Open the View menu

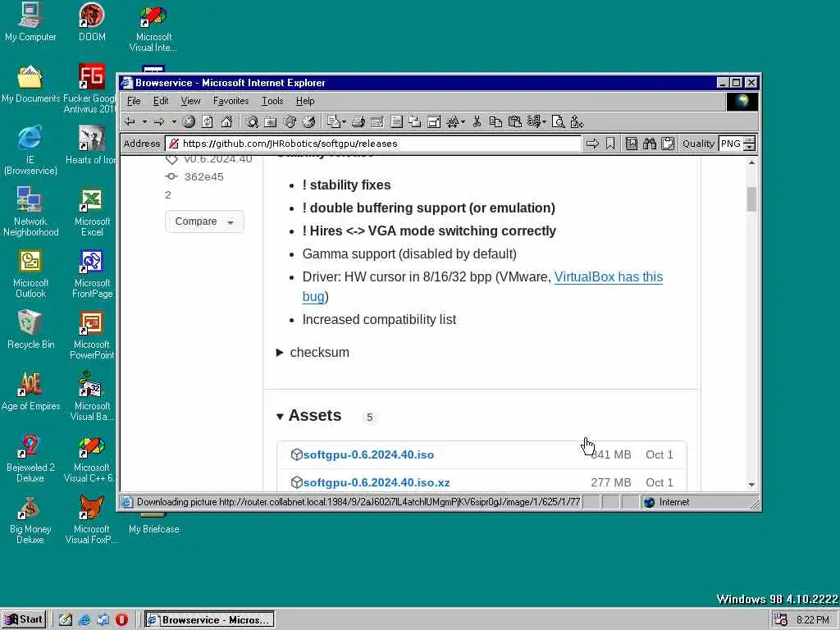[x=190, y=101]
